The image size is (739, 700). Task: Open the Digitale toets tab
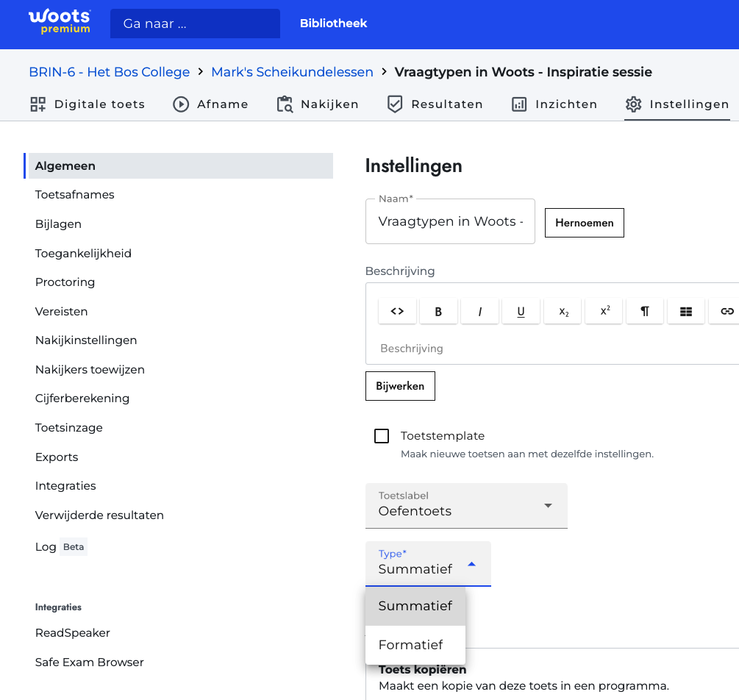tap(88, 104)
